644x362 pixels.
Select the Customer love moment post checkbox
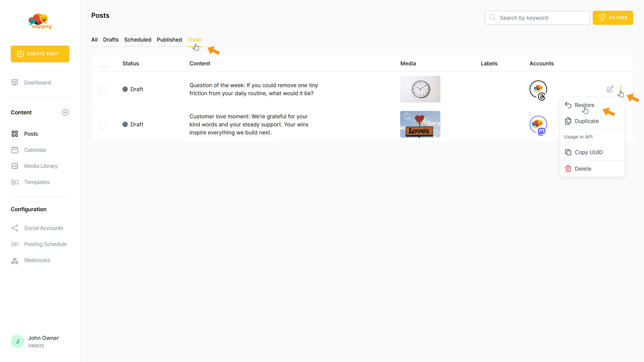tap(103, 125)
